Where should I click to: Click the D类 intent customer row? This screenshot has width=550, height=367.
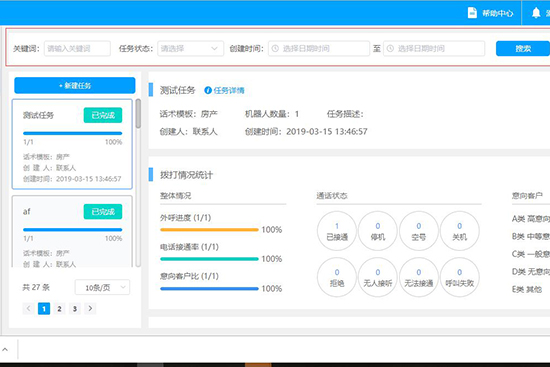(x=531, y=272)
